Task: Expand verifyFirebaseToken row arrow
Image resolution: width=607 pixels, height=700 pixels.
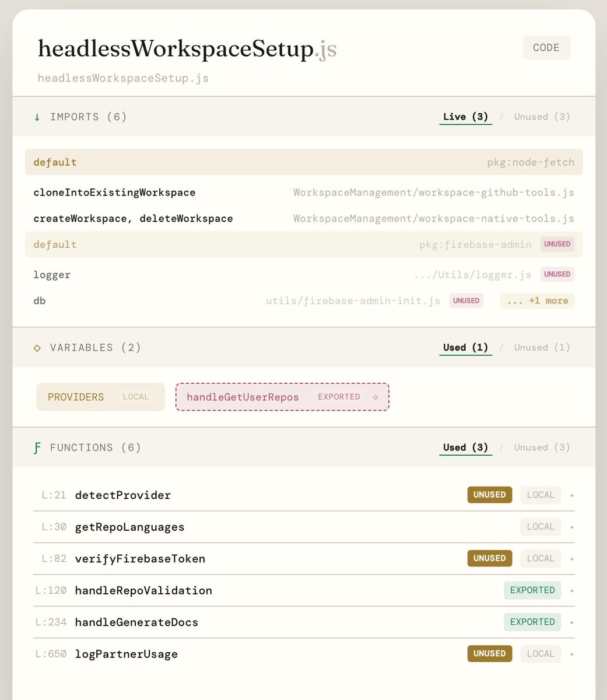Action: click(x=572, y=559)
